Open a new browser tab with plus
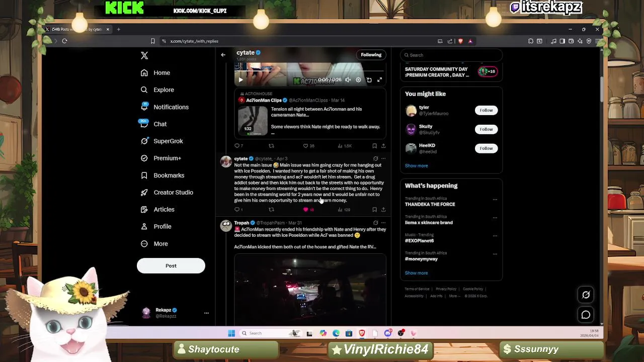Image resolution: width=644 pixels, height=362 pixels. (119, 29)
